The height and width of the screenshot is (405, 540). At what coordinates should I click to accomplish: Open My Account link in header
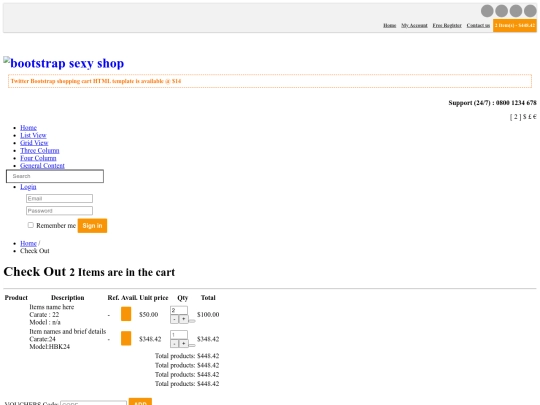click(414, 25)
